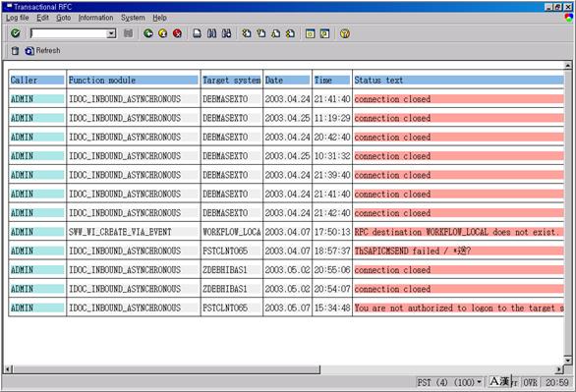Click the trash Delete icon
This screenshot has height=392, width=576.
pyautogui.click(x=15, y=51)
